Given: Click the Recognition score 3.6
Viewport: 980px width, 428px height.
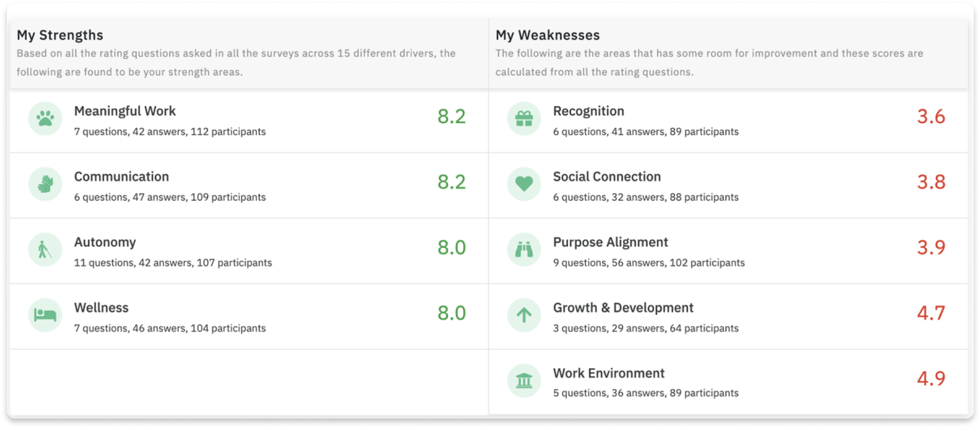Looking at the screenshot, I should coord(931,116).
